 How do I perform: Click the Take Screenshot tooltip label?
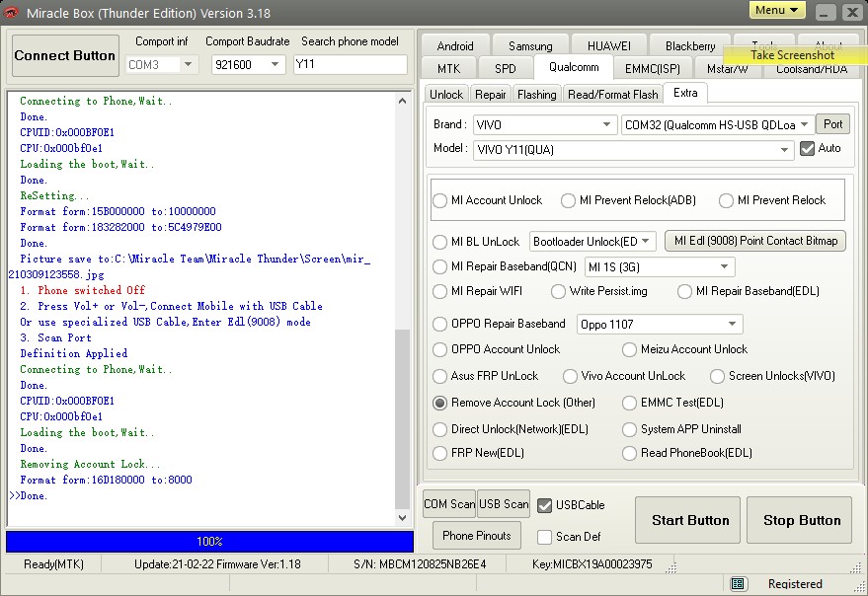tap(793, 55)
